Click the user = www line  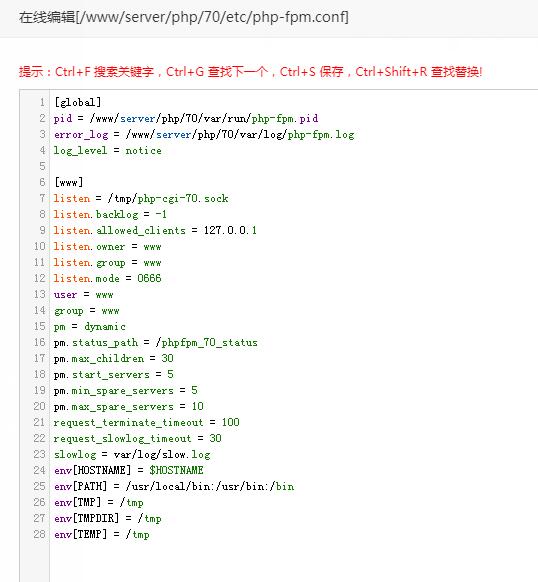click(84, 294)
